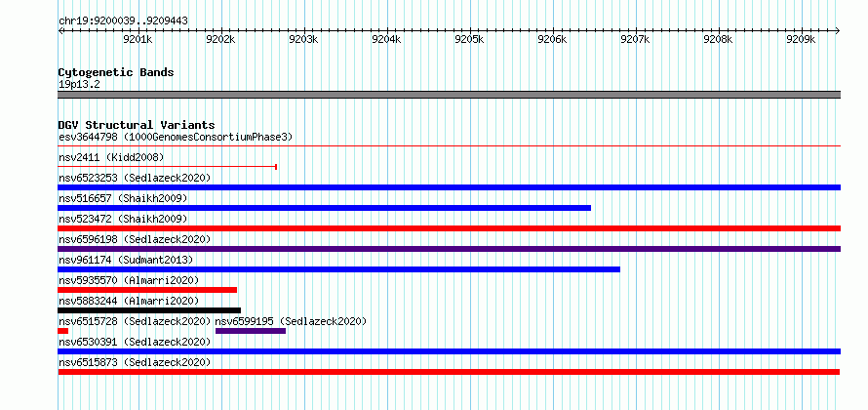Image resolution: width=868 pixels, height=410 pixels.
Task: Click the esv3644798 variant label
Action: click(176, 137)
